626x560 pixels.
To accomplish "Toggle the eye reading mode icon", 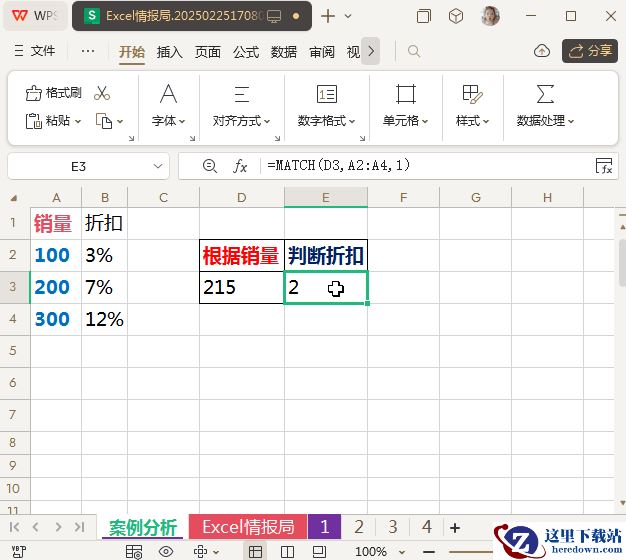I will (166, 552).
